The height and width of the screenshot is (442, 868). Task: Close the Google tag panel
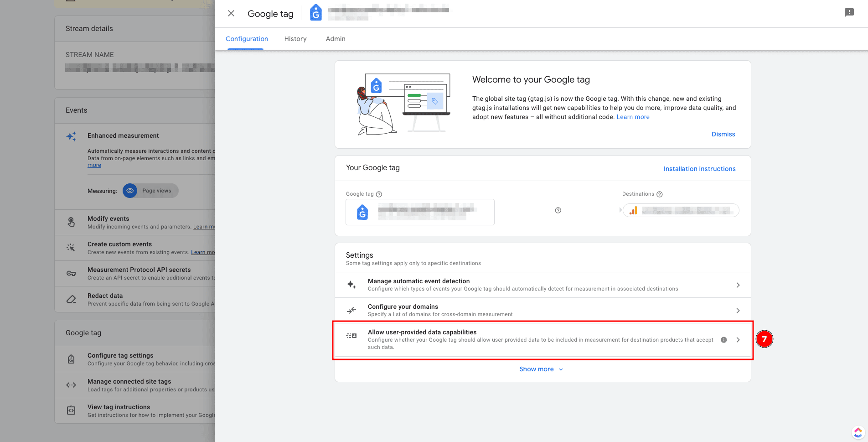231,13
